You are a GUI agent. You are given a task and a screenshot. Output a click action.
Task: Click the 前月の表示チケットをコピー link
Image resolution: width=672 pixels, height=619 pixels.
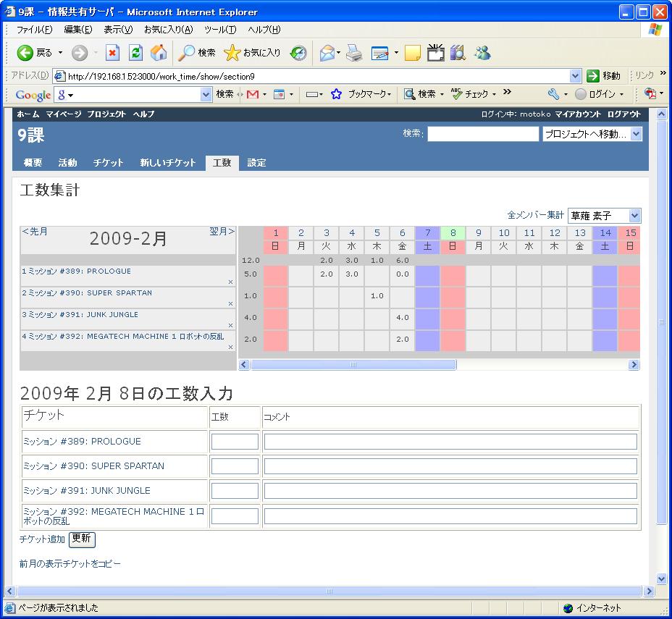point(70,564)
